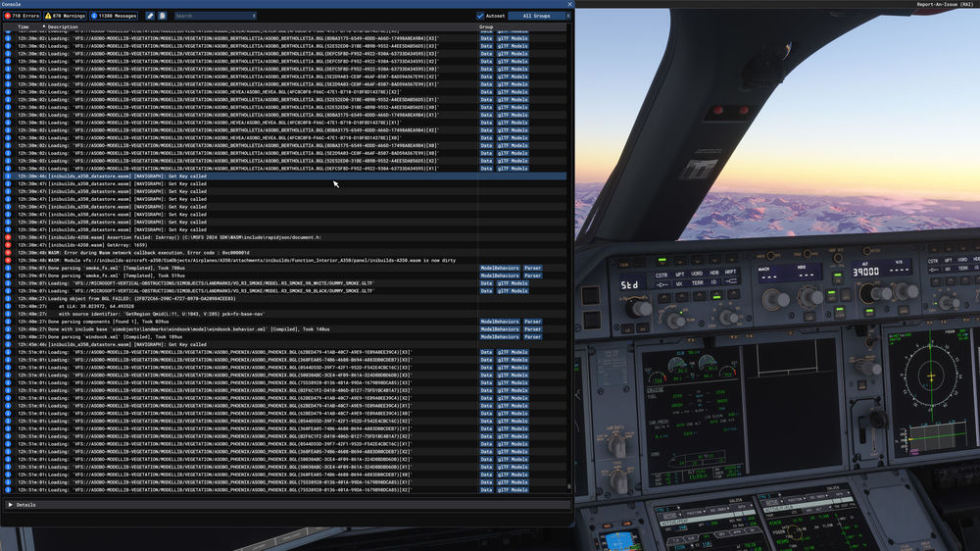Click info icon on R3_SMOKE_90_WHITE row
Screen dimensions: 980x551
pos(8,283)
